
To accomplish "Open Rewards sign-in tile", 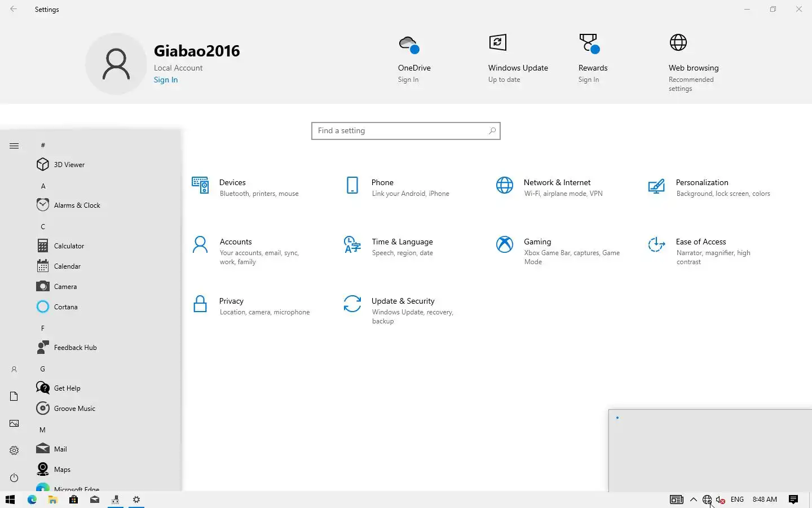I will (x=593, y=59).
